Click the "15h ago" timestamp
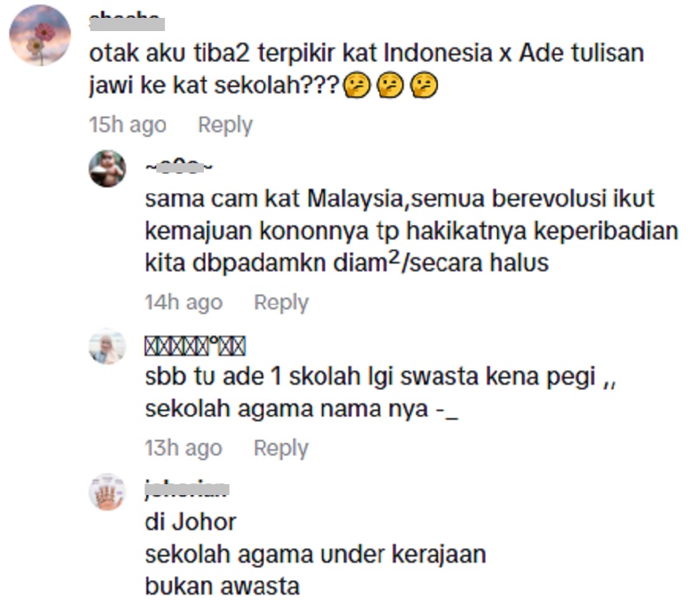Viewport: 700px width, 607px height. pos(128,124)
